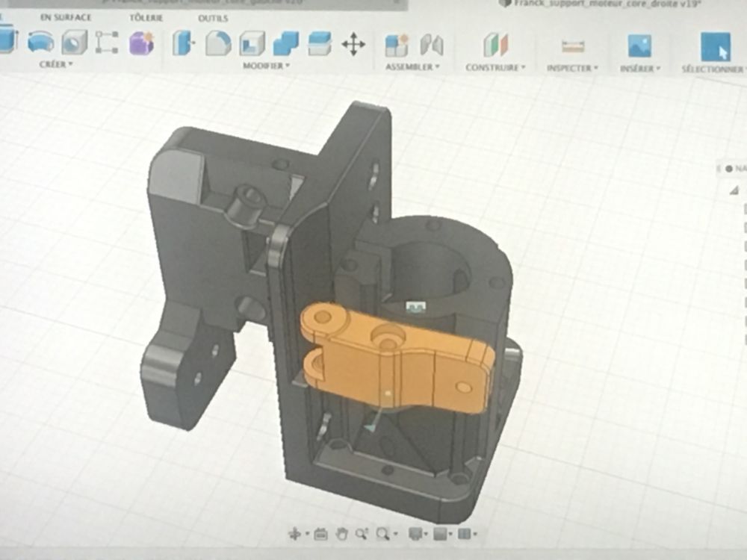Open the SÉLECTIONNER dropdown menu
747x560 pixels.
713,69
